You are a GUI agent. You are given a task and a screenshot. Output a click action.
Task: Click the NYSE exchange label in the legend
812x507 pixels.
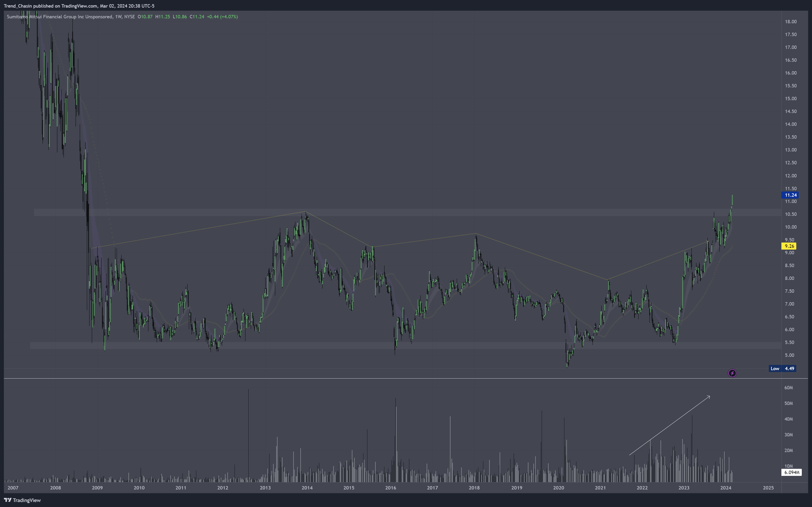click(x=129, y=16)
